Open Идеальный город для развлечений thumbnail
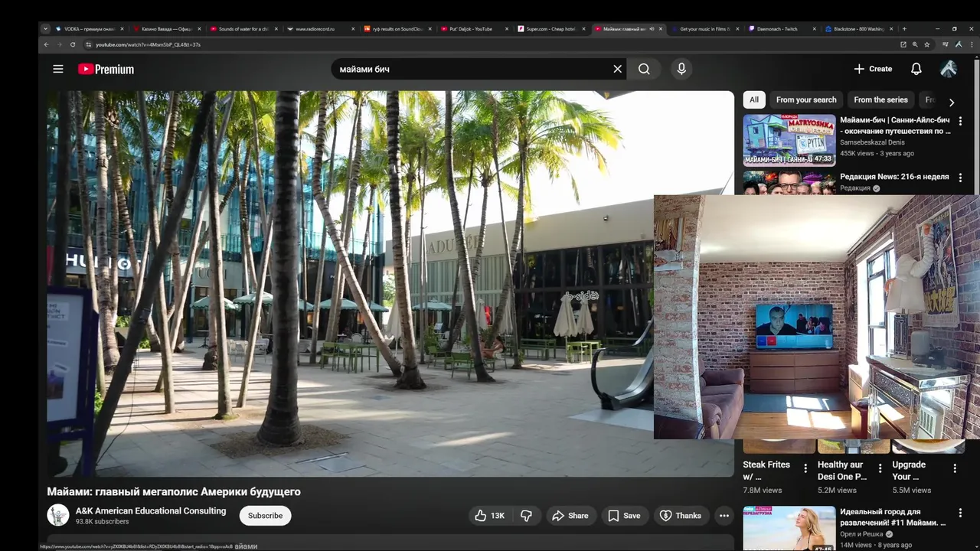 789,528
